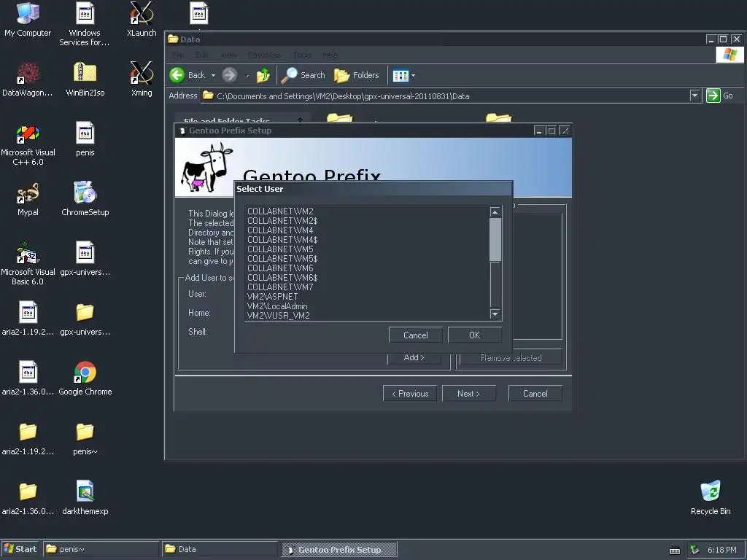This screenshot has height=560, width=747.
Task: Open Favorites menu in Data window
Action: [264, 55]
